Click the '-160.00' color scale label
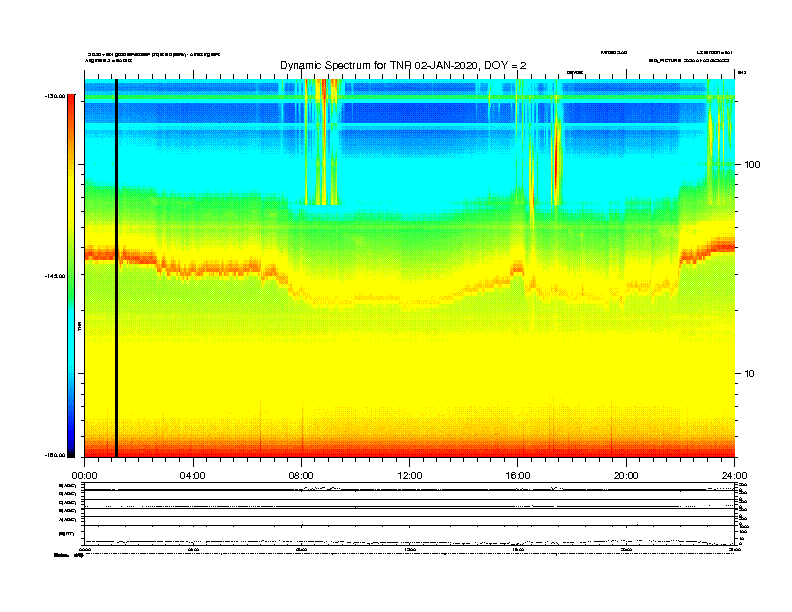The image size is (792, 612). point(55,455)
